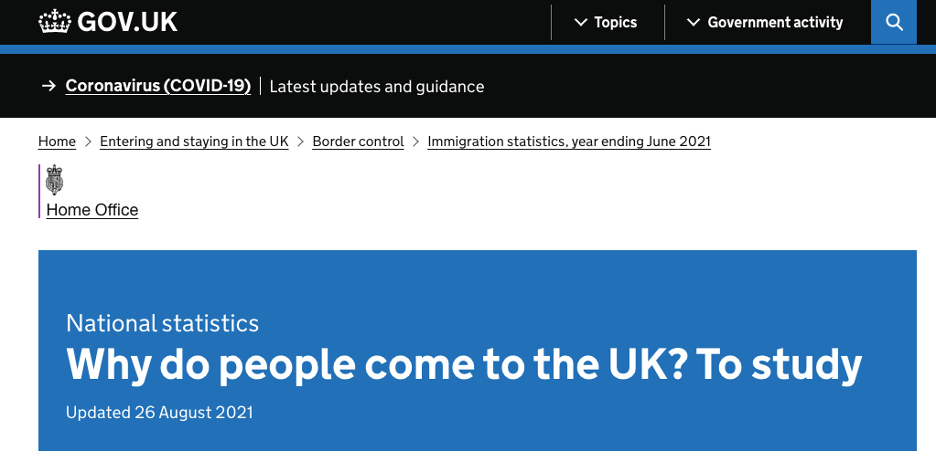Expand the Topics menu
936x472 pixels.
(x=606, y=23)
